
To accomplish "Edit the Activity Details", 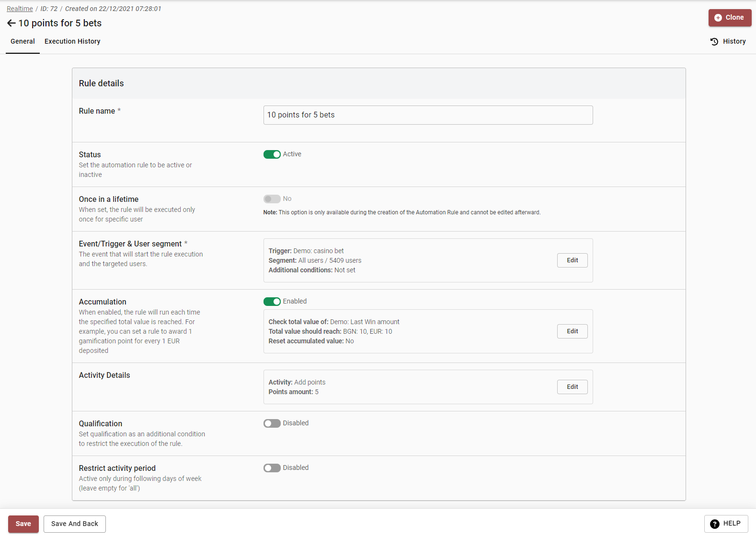I will [x=572, y=387].
